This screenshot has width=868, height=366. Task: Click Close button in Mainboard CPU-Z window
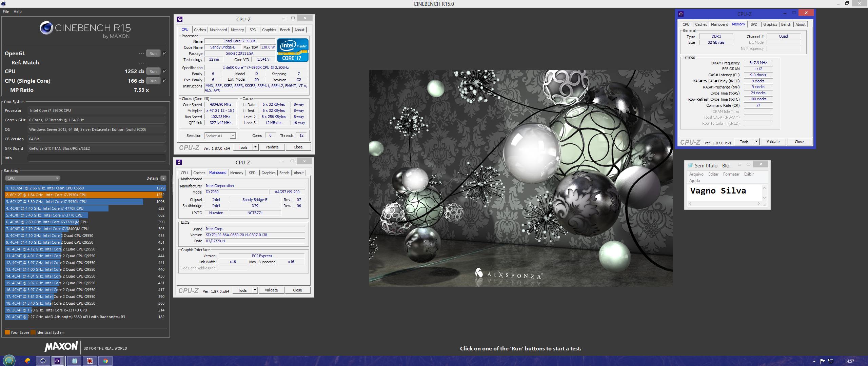(297, 290)
